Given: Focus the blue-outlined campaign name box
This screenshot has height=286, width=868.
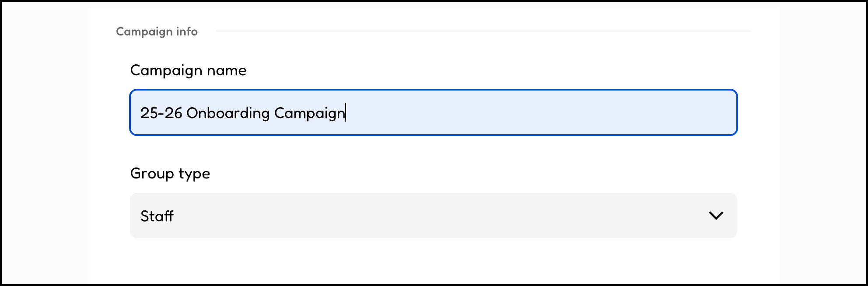Looking at the screenshot, I should click(433, 113).
